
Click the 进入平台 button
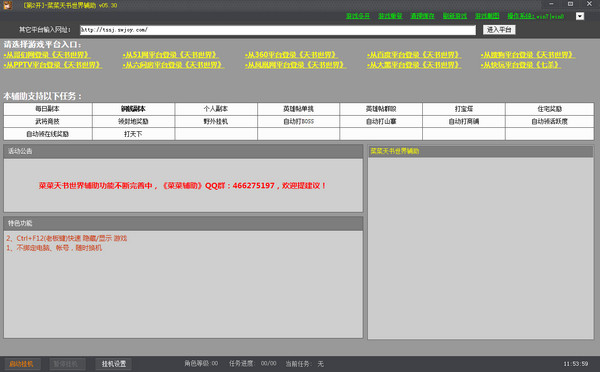[x=499, y=30]
